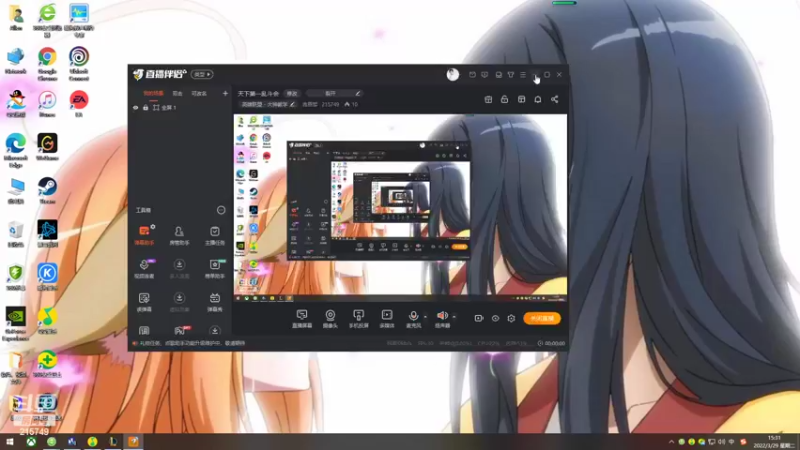
Task: Click the greyed download tool in third toolbox row
Action: pos(179,302)
